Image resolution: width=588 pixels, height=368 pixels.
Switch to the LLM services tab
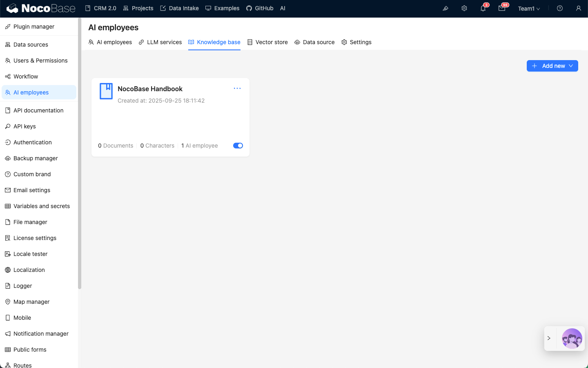(160, 42)
